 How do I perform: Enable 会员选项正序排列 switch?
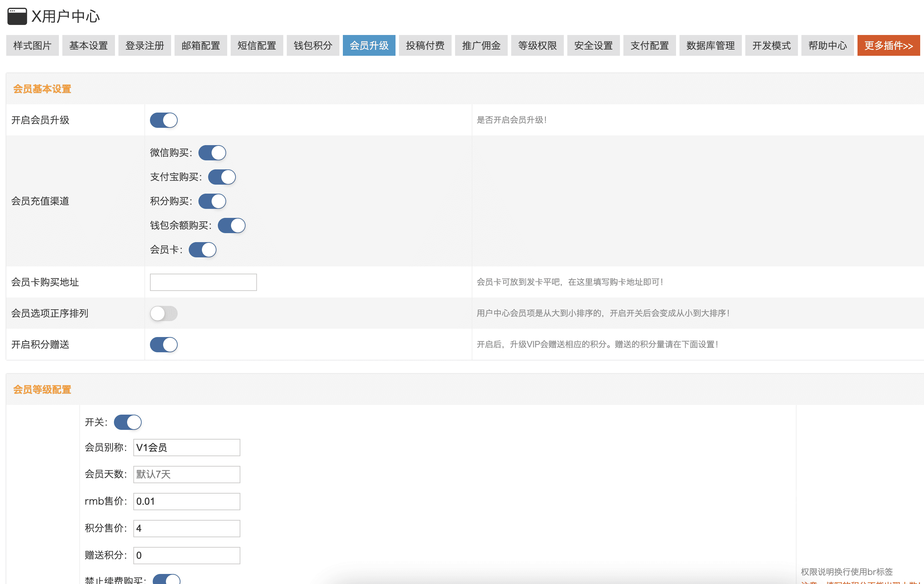[163, 313]
